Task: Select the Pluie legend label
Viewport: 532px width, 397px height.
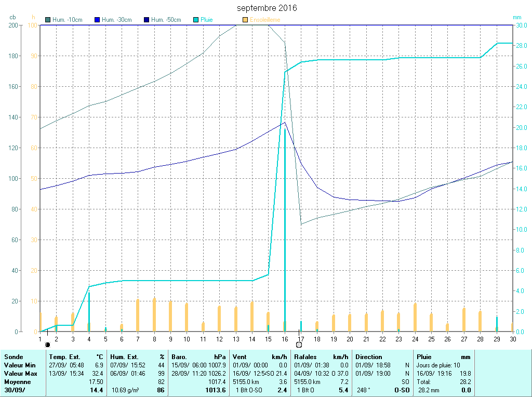Action: pyautogui.click(x=207, y=20)
